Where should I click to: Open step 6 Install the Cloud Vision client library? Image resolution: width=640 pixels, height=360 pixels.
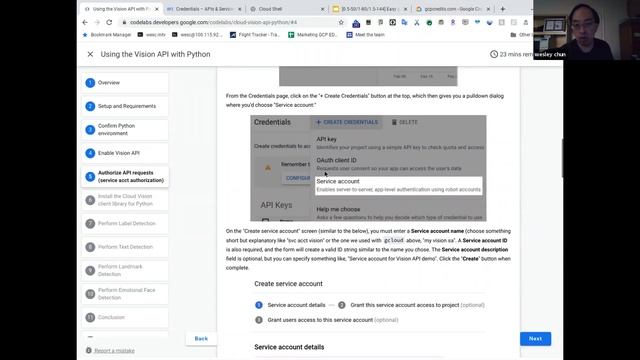125,200
